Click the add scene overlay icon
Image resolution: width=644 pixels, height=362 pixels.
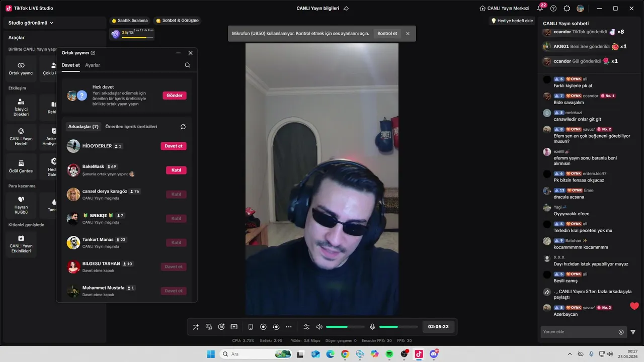point(234,327)
